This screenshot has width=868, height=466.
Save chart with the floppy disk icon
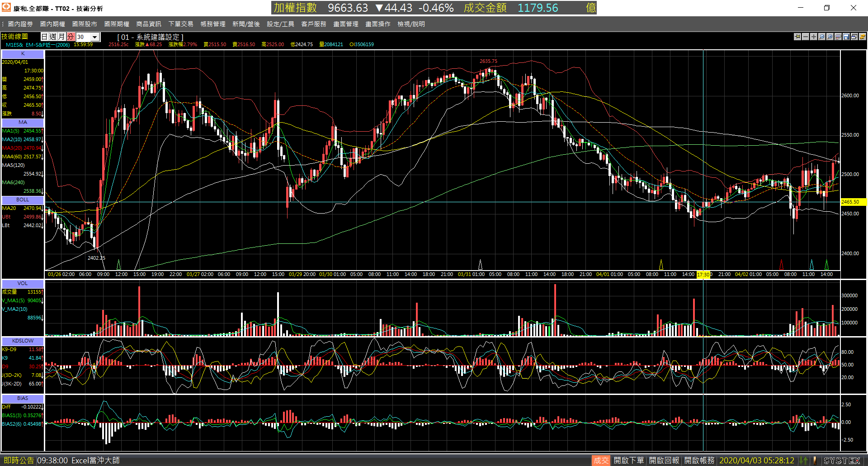pos(846,37)
